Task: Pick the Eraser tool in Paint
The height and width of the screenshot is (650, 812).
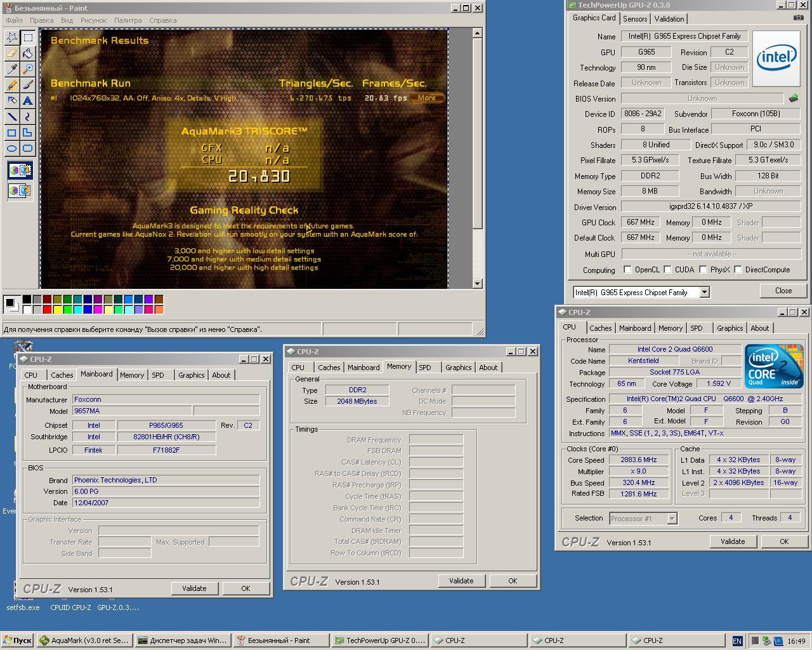Action: (x=12, y=53)
